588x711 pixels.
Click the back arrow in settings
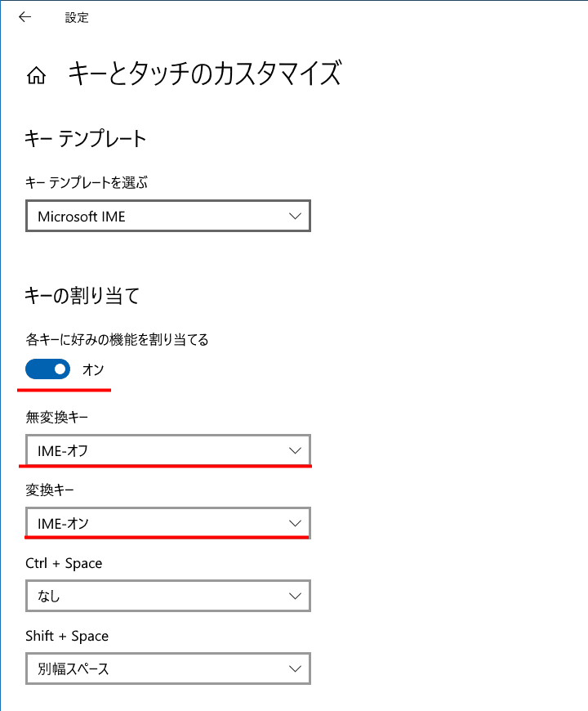point(24,17)
